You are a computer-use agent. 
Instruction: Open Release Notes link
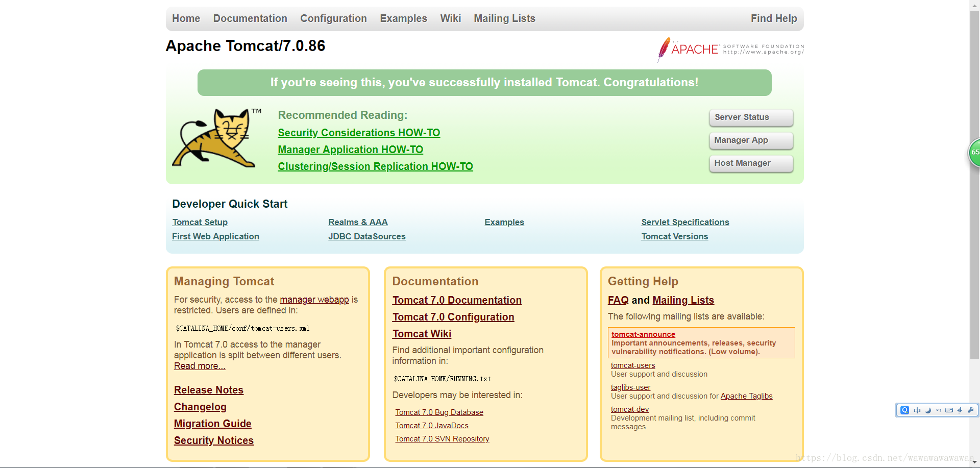coord(208,390)
